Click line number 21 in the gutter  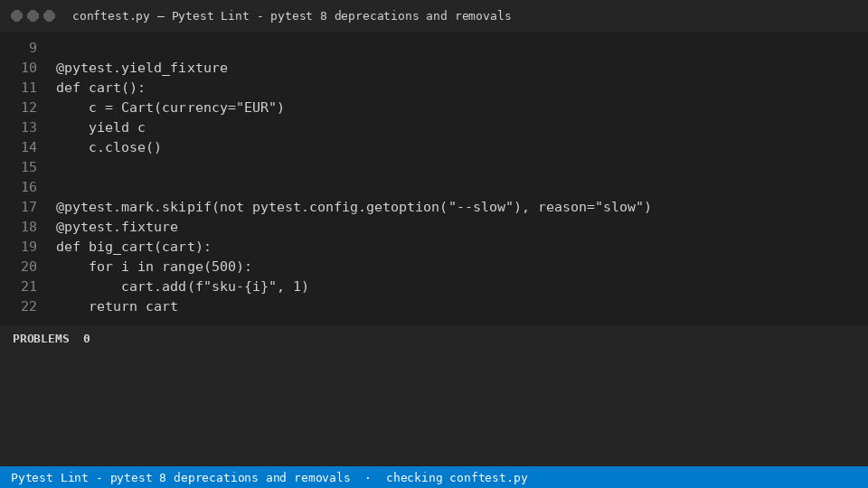(29, 287)
